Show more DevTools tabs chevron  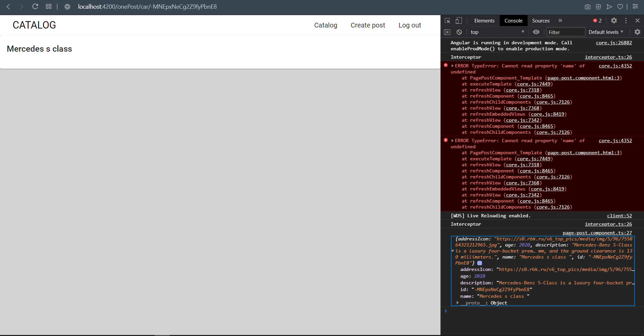click(x=560, y=20)
